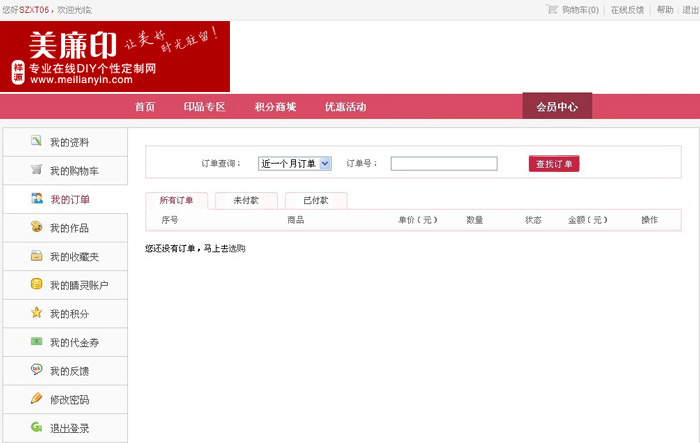Click the 我的订单 sidebar icon
Image resolution: width=700 pixels, height=443 pixels.
pyautogui.click(x=37, y=198)
